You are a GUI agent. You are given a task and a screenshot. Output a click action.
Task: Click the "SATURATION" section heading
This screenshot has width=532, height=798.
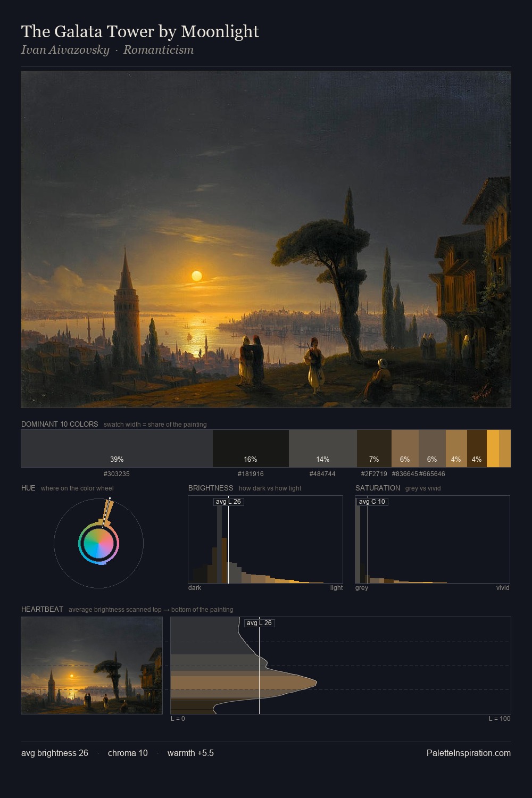pyautogui.click(x=378, y=488)
